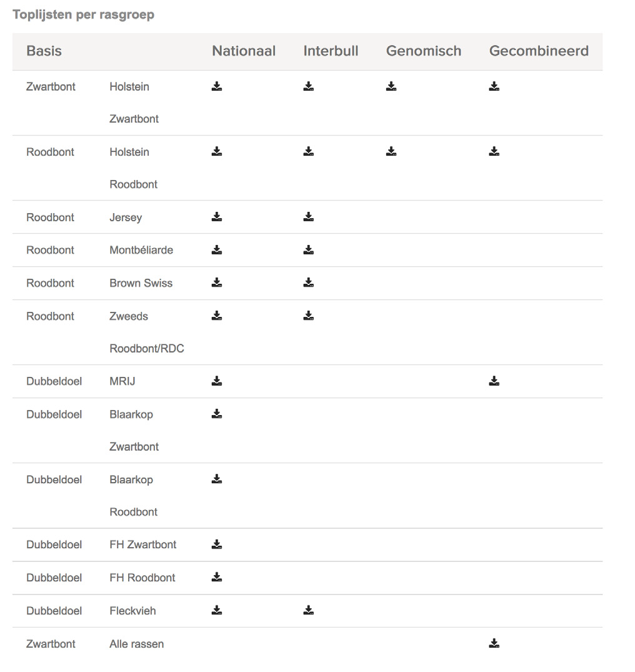Screen dimensions: 635x672
Task: Download Zwartbont Holstein Genomisch list
Action: coord(391,86)
